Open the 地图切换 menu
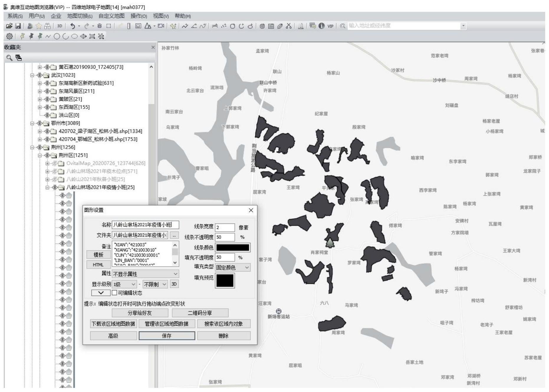Viewport: 549px width, 392px height. 80,16
